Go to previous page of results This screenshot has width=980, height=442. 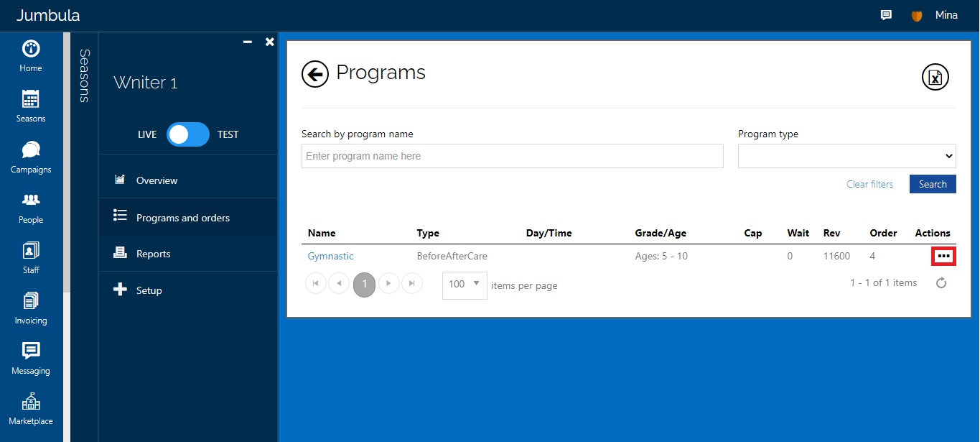coord(339,283)
